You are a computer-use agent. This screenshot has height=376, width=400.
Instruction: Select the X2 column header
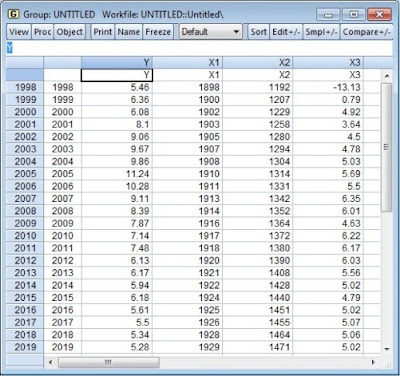(x=258, y=62)
